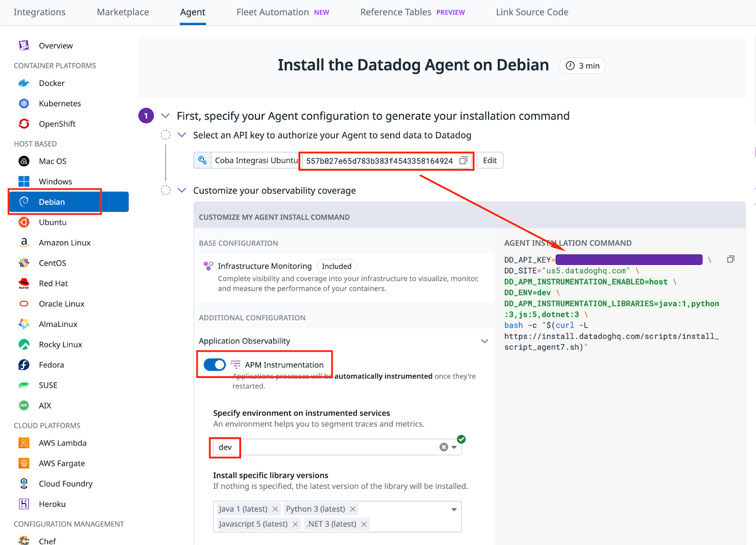Click the AIX logo icon

(24, 405)
